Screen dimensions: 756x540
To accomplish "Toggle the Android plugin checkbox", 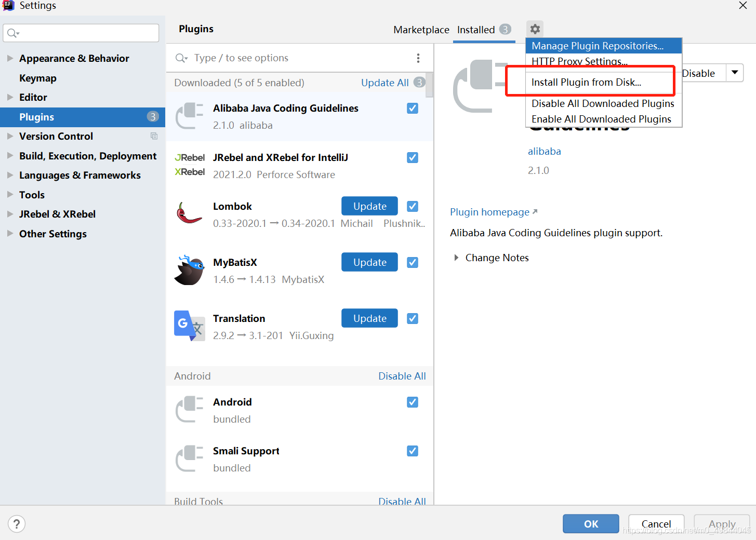I will point(413,402).
